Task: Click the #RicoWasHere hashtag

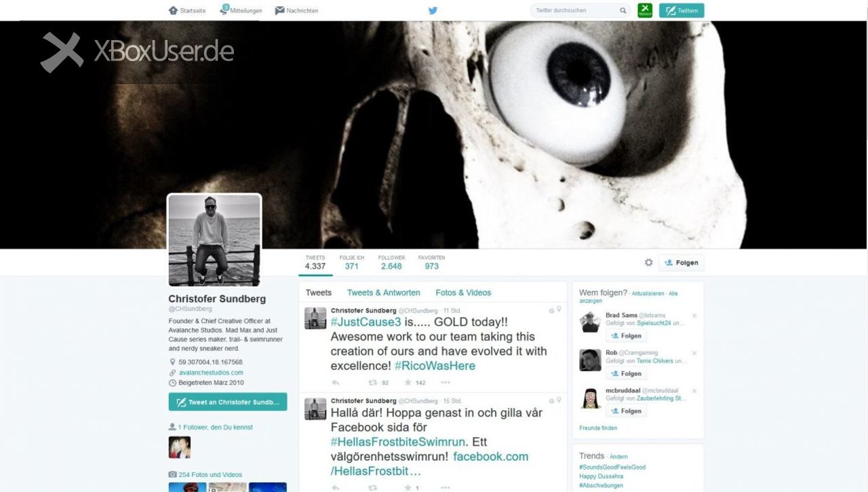Action: (435, 366)
